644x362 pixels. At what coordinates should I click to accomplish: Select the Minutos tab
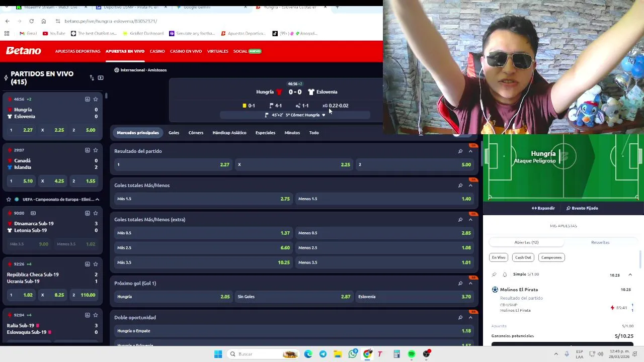[292, 133]
